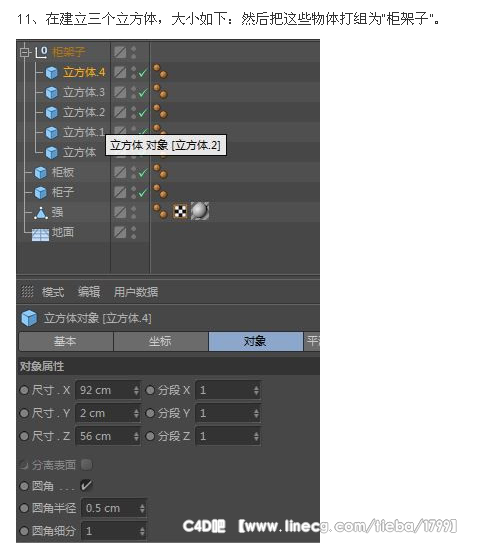Select the 柜子 object row
This screenshot has width=483, height=543.
[x=63, y=192]
